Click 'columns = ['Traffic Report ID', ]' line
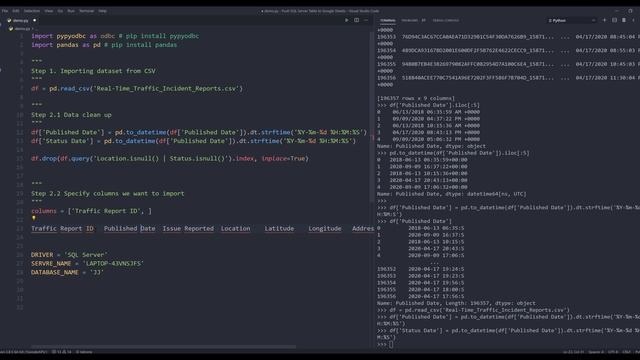 (91, 211)
